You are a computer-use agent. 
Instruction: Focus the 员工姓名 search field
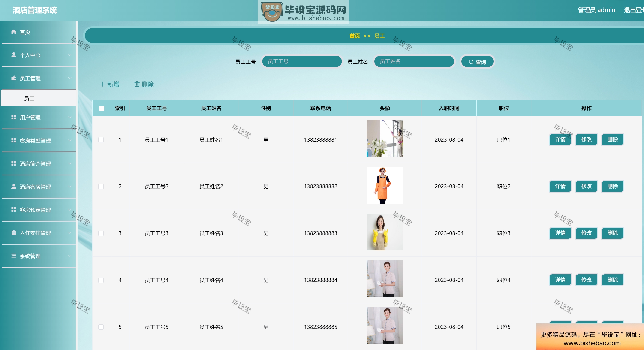coord(414,61)
